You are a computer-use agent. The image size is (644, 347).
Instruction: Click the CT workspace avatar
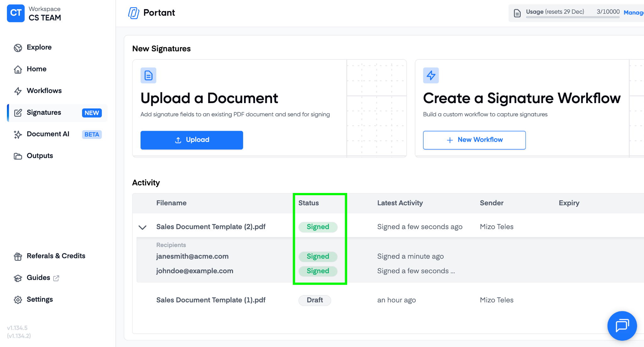point(16,13)
